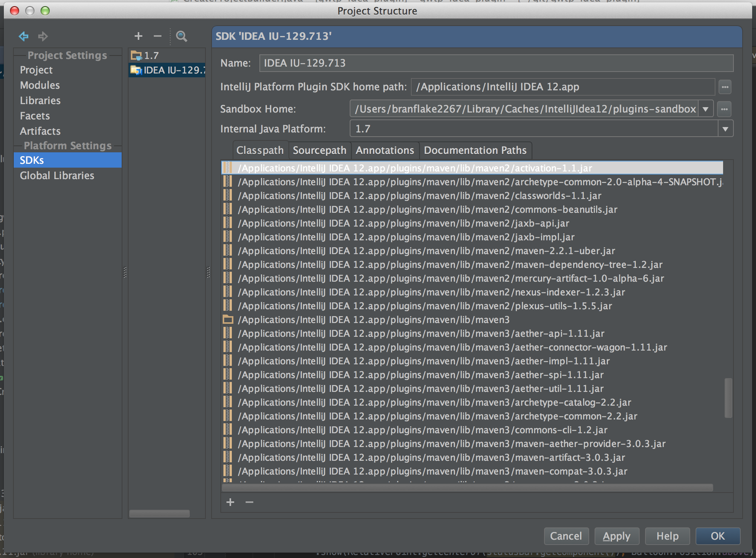This screenshot has width=756, height=558.
Task: Open SDK search magnifier icon
Action: coord(181,36)
